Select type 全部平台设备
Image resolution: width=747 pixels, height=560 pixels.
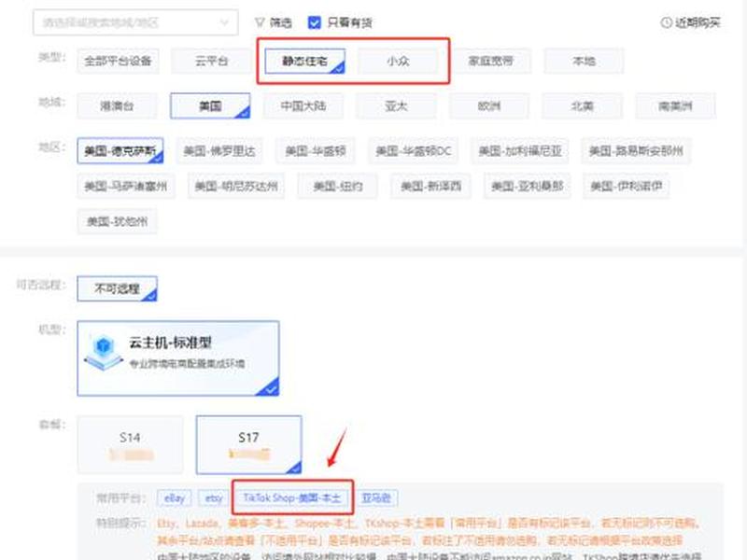[118, 61]
